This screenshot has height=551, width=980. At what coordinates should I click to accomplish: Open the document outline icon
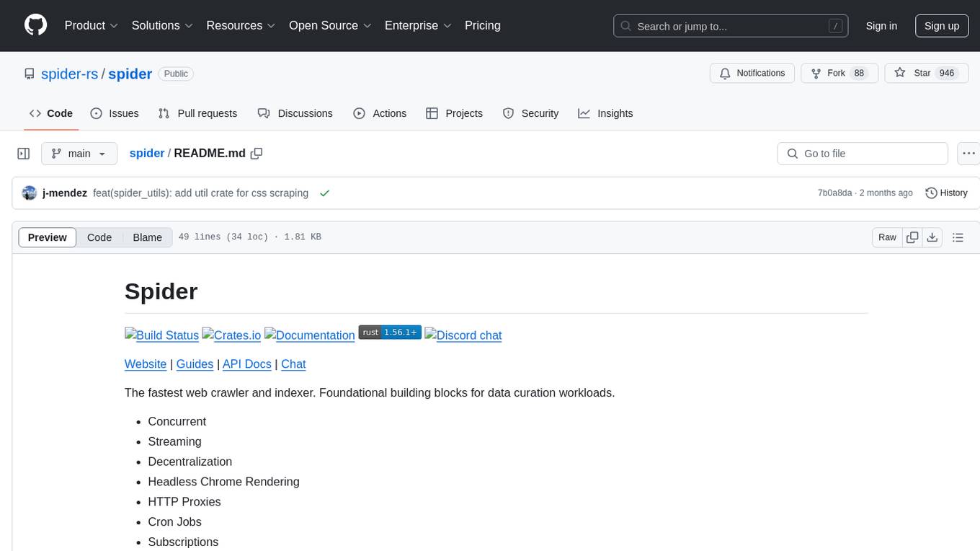point(958,237)
